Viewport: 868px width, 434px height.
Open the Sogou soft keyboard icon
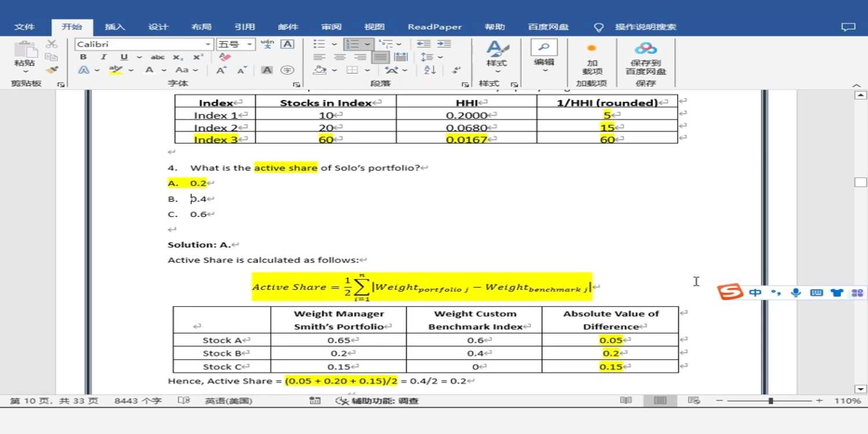point(816,292)
